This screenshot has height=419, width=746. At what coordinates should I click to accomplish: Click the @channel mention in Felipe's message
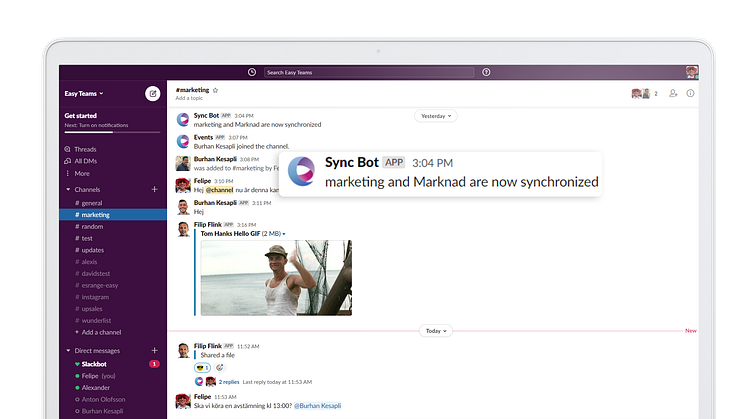click(219, 190)
